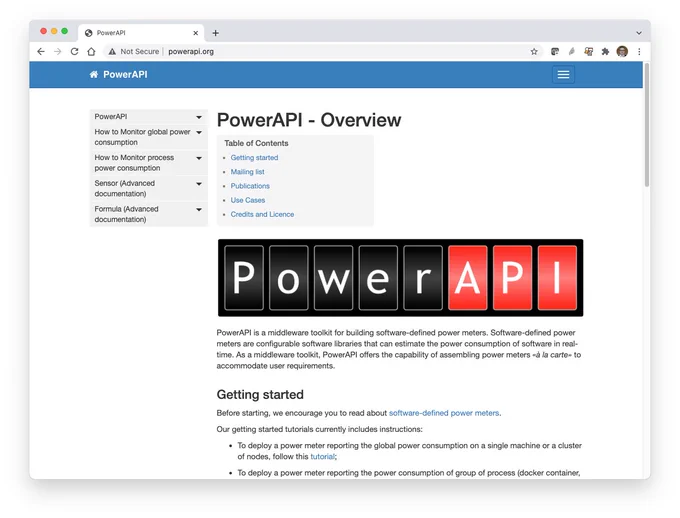Click the browser forward arrow

click(58, 52)
